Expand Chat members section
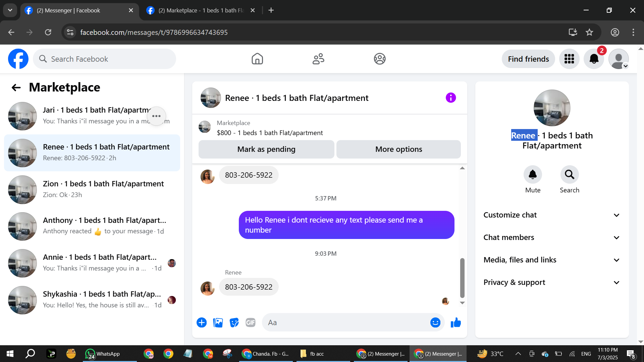Viewport: 644px width, 362px height. [x=552, y=237]
